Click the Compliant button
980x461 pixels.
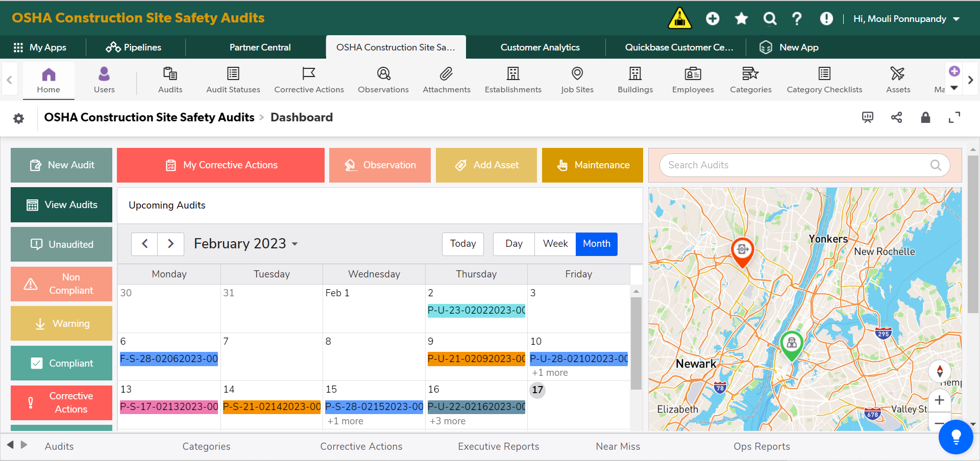coord(61,363)
